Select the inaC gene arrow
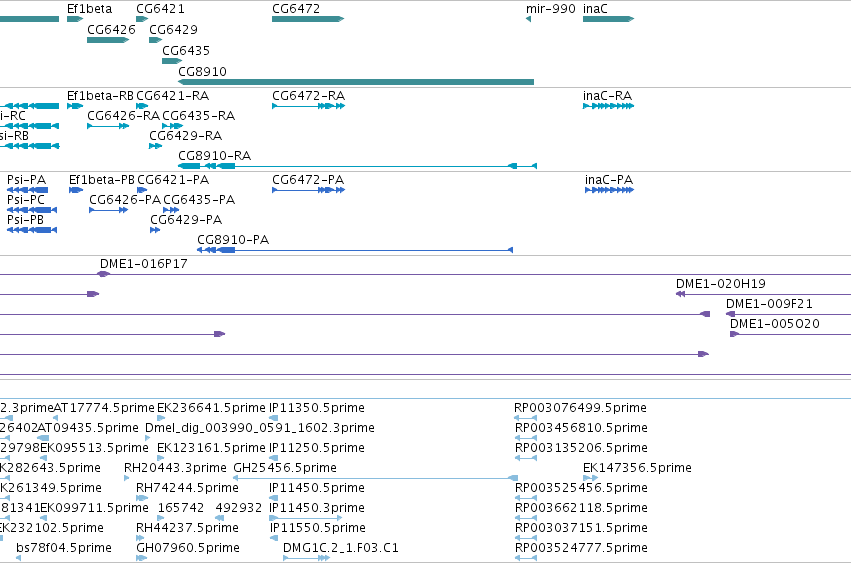851x563 pixels. pyautogui.click(x=608, y=19)
